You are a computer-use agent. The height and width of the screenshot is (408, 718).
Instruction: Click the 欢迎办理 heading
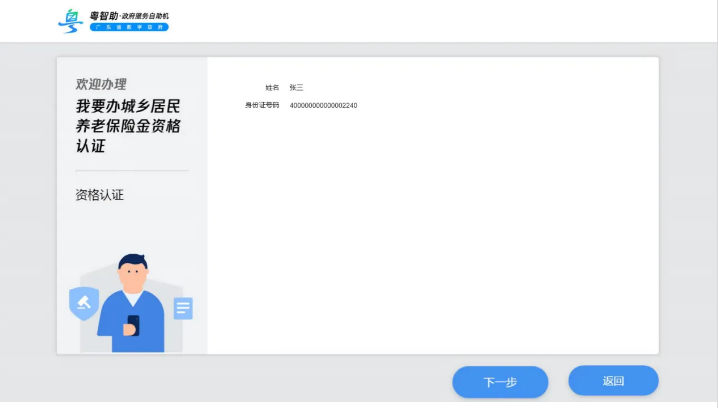101,84
